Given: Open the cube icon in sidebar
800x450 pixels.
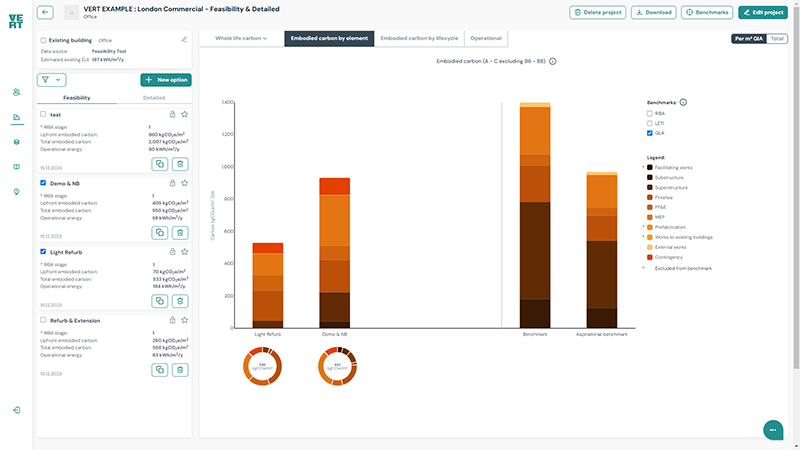Looking at the screenshot, I should click(17, 142).
